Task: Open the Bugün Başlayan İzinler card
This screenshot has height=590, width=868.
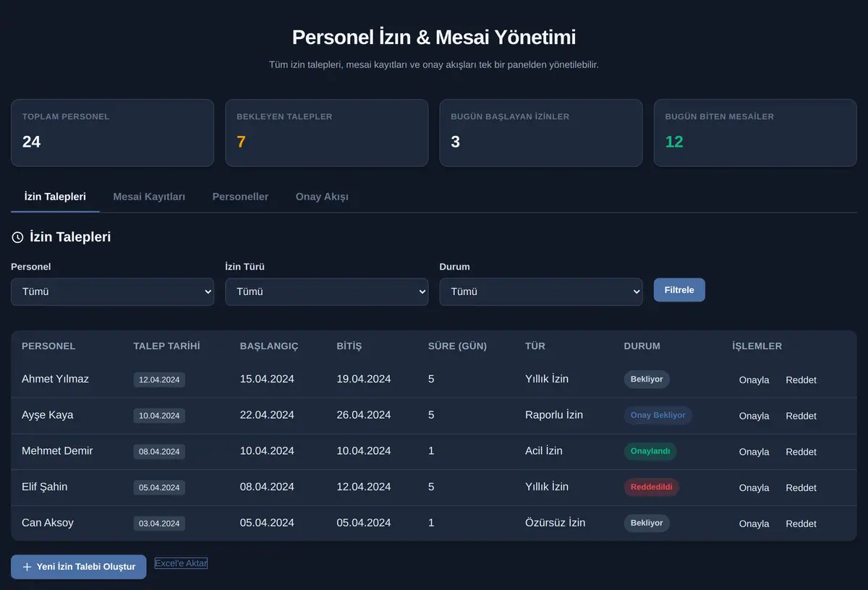Action: [x=541, y=133]
